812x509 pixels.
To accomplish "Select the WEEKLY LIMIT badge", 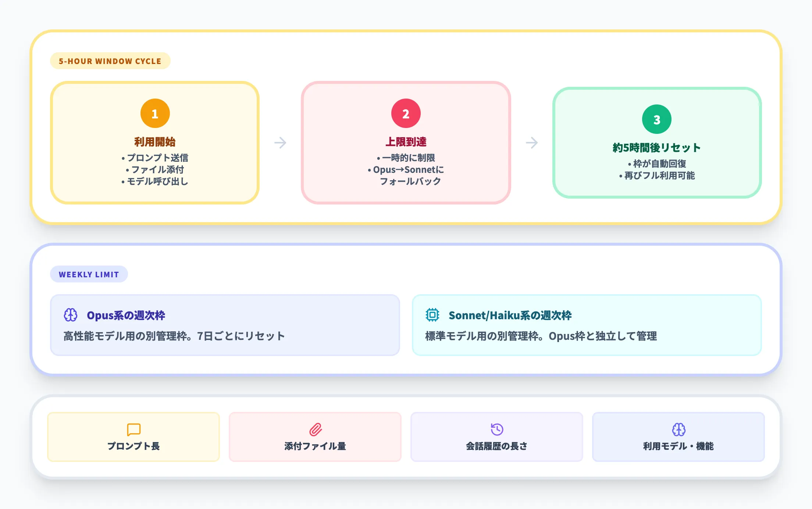I will [x=89, y=274].
